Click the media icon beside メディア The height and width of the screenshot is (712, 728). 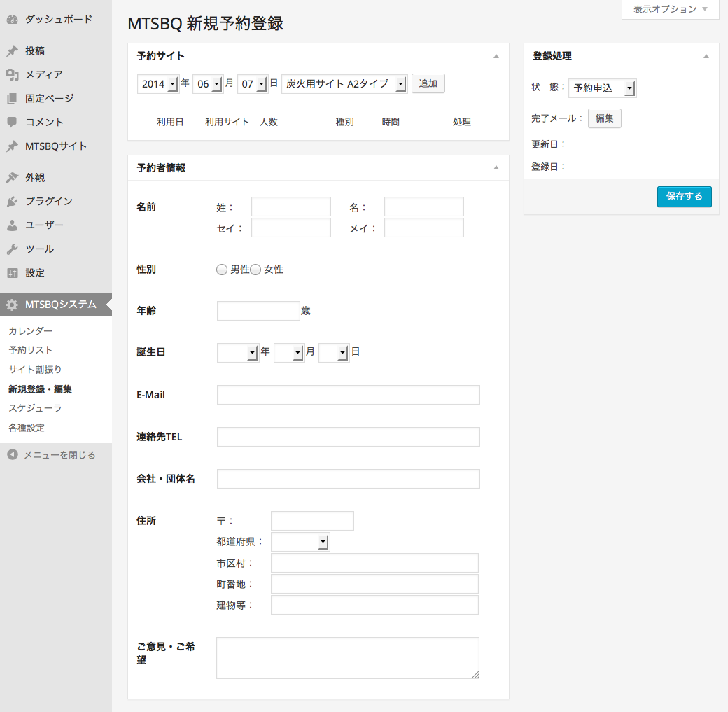12,74
